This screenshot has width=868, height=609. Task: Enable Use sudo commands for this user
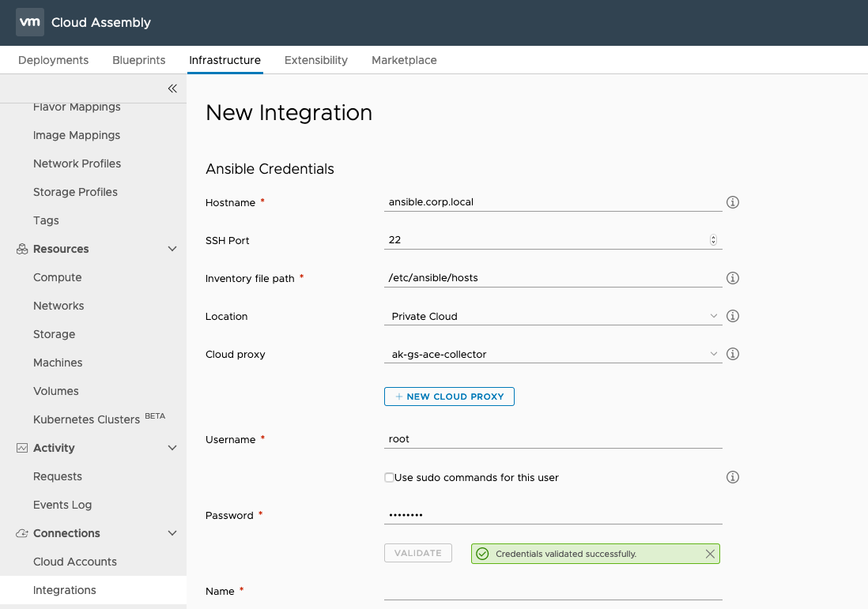pyautogui.click(x=389, y=478)
